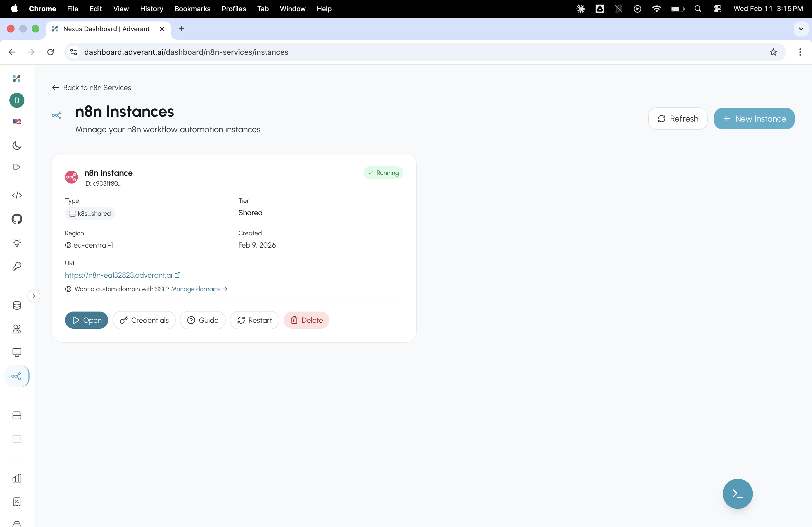Open the team members sidebar icon
Screen dimensions: 812x527
click(16, 329)
